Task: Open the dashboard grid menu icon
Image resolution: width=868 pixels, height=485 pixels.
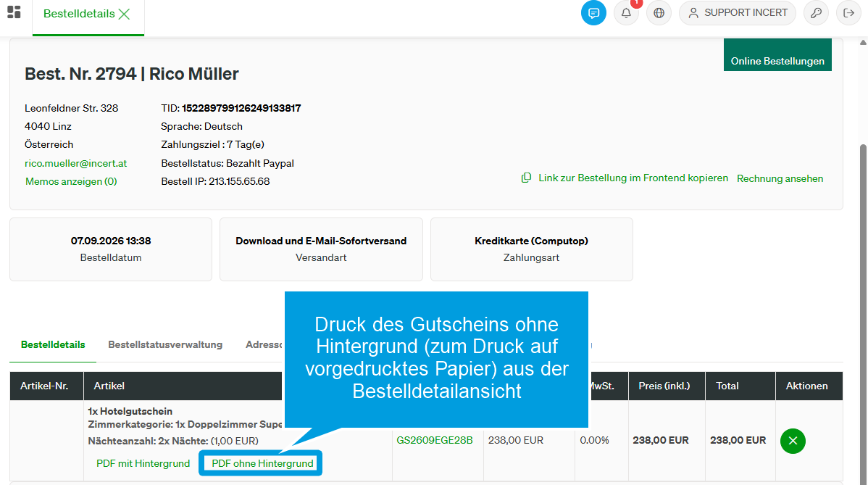Action: pos(14,12)
